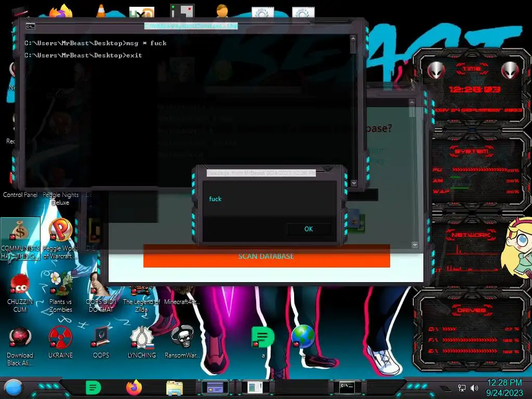Click the right alien head on widget
Viewport: 532px width, 399px height.
point(510,70)
